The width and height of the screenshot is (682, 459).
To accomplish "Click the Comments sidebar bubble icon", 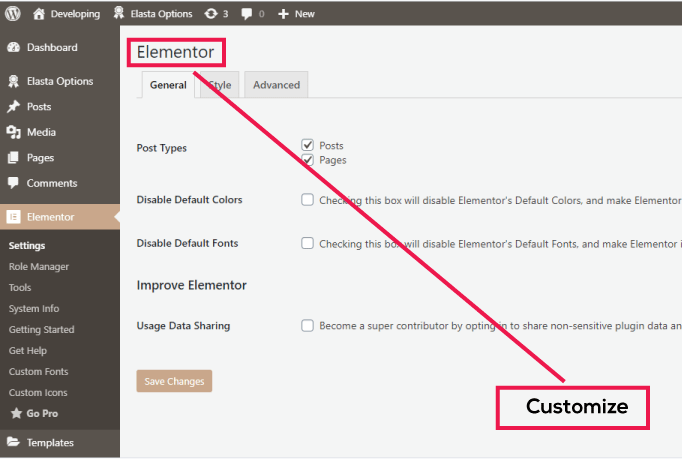I will (13, 183).
